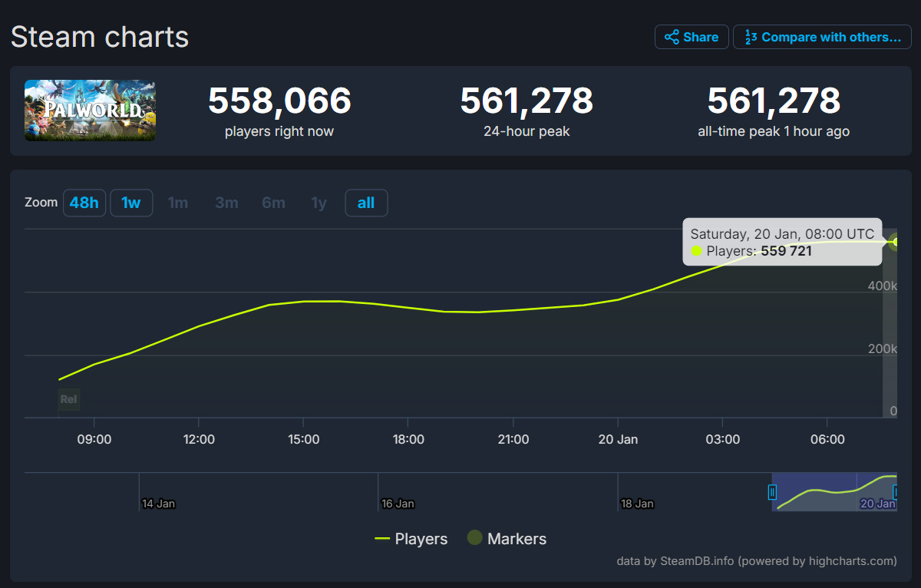Select the all zoom range
This screenshot has height=588, width=921.
[366, 203]
